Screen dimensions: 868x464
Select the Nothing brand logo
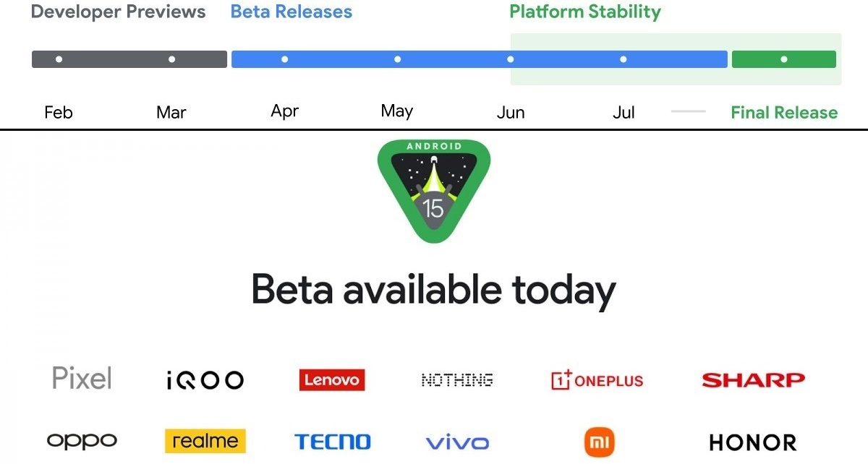[x=457, y=379]
